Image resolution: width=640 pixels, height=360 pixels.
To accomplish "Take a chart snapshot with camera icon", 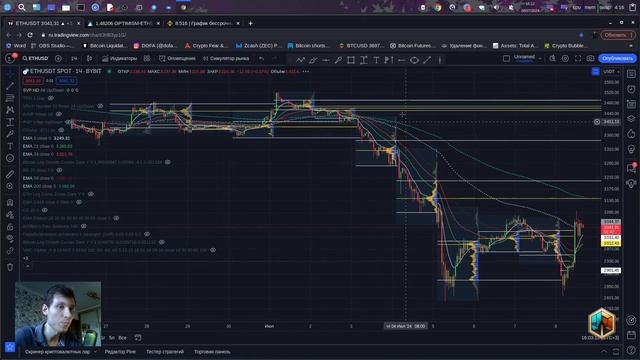I will point(590,59).
